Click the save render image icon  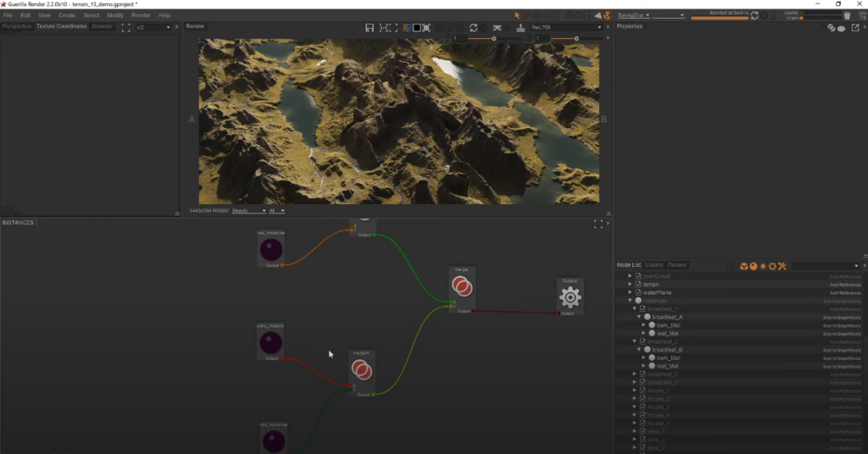point(370,28)
